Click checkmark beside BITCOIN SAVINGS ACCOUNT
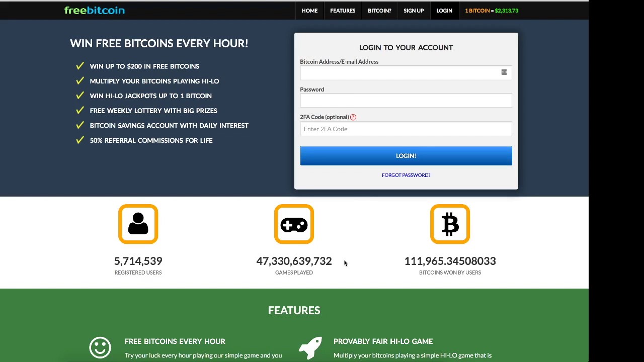This screenshot has height=362, width=644. coord(79,125)
